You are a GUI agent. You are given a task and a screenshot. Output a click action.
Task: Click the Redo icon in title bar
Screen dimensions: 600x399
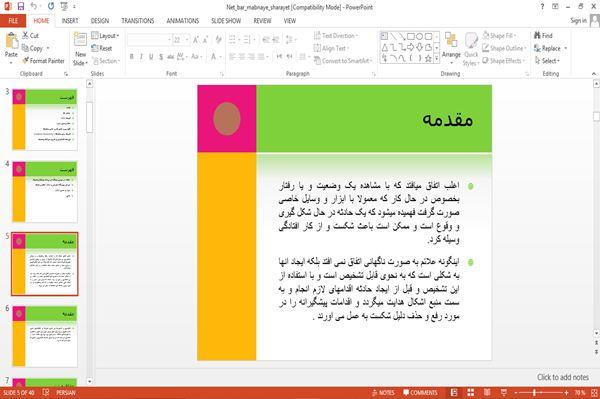pos(51,6)
